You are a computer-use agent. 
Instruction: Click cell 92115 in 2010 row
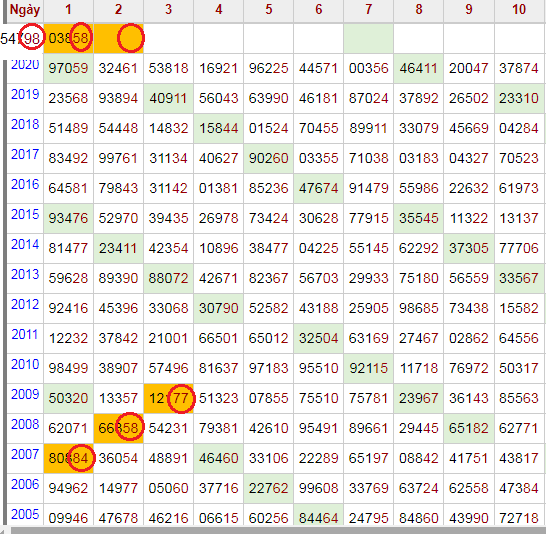368,368
